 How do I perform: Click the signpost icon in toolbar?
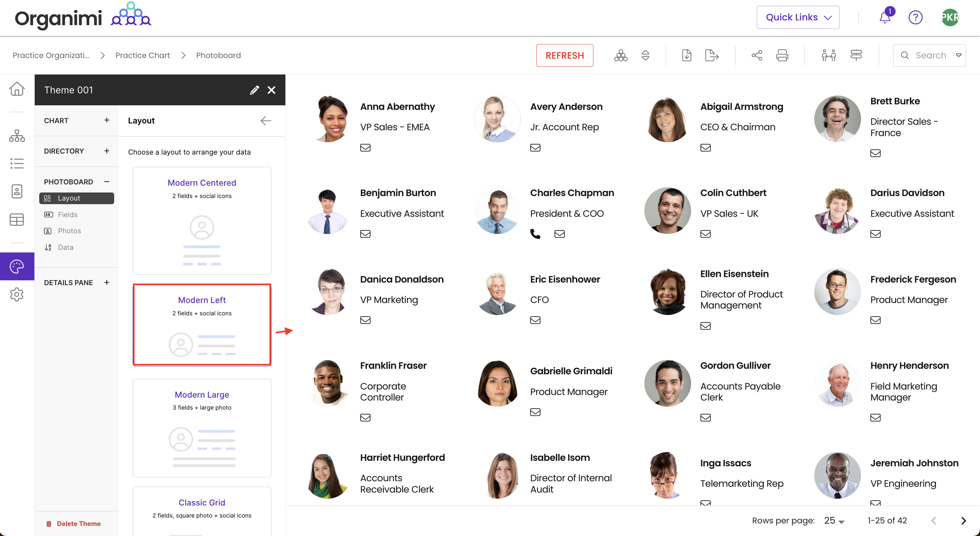pos(856,55)
